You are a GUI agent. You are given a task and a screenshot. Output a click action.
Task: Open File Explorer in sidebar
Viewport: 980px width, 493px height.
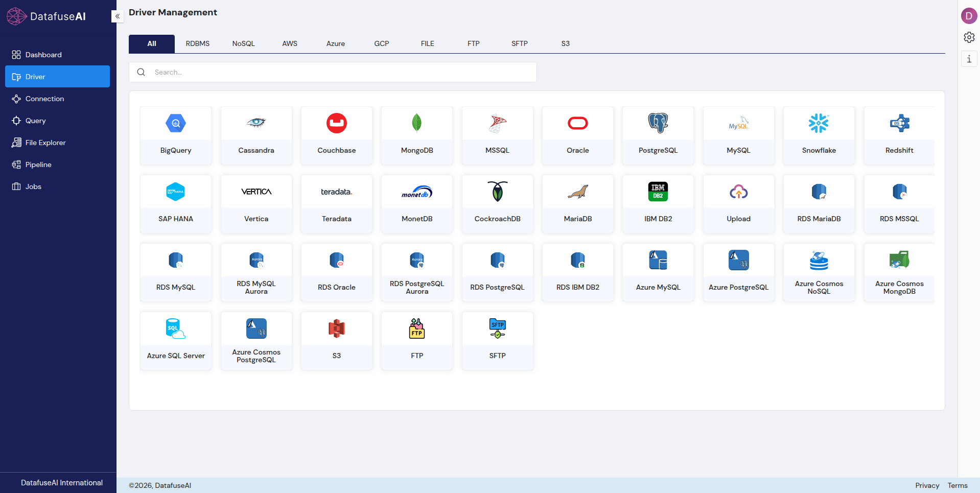[x=57, y=143]
